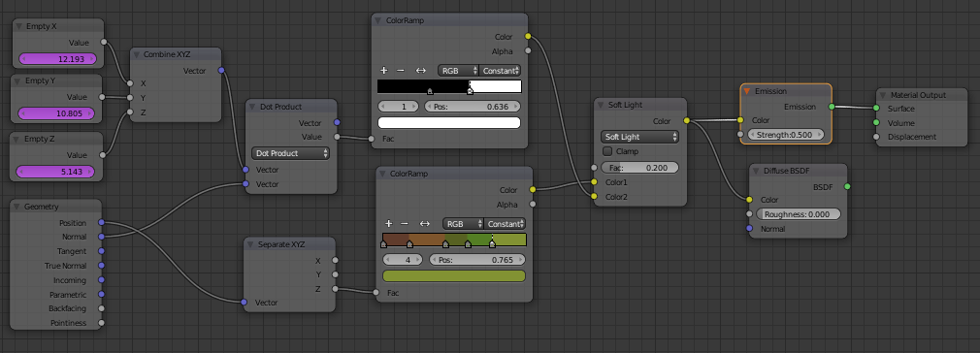Open the RGB mode dropdown of brown-green ColorRamp
The image size is (980, 353).
[463, 223]
